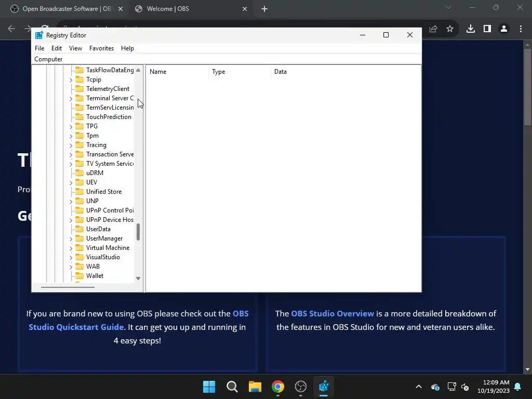The image size is (532, 399).
Task: Select the UNP folder icon
Action: [x=79, y=201]
